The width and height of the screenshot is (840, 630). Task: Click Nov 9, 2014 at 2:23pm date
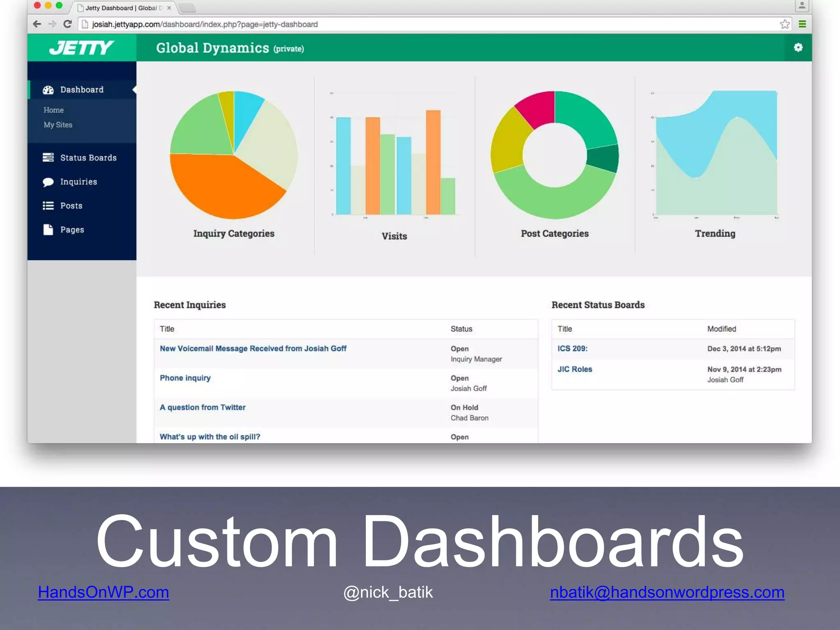click(744, 369)
